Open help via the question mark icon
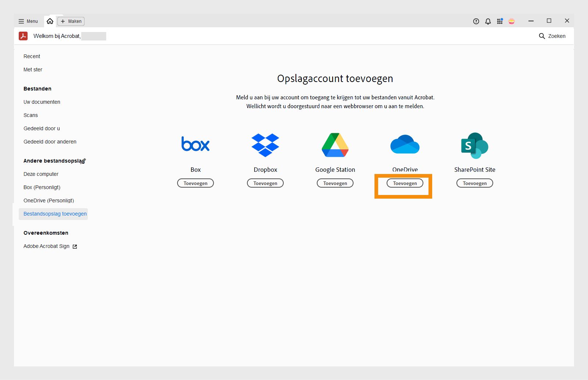588x380 pixels. pyautogui.click(x=476, y=21)
